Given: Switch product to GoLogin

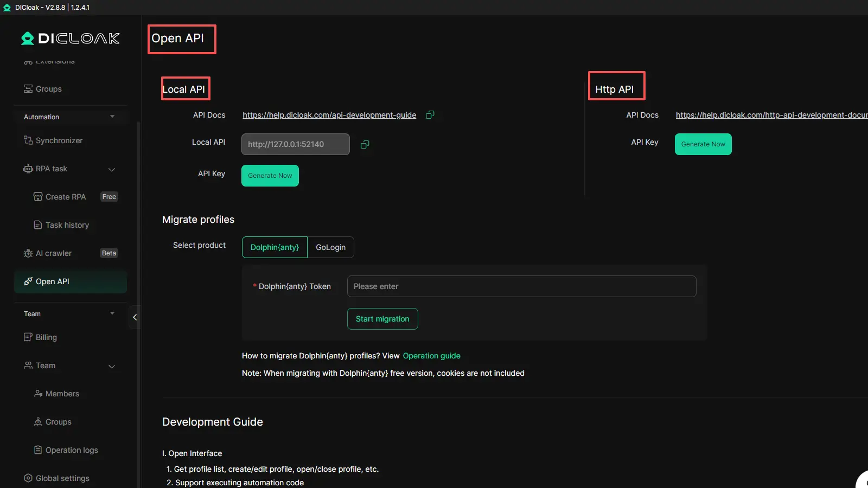Looking at the screenshot, I should [330, 247].
